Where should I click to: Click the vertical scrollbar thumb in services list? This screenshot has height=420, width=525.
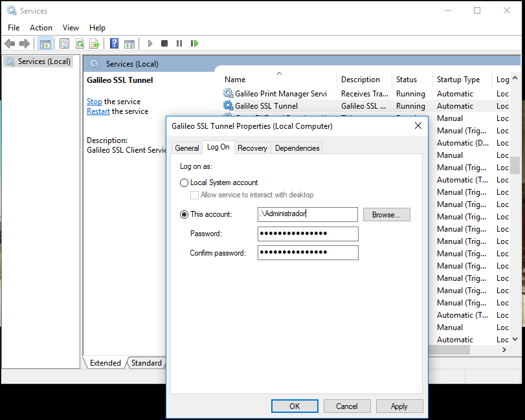(515, 165)
